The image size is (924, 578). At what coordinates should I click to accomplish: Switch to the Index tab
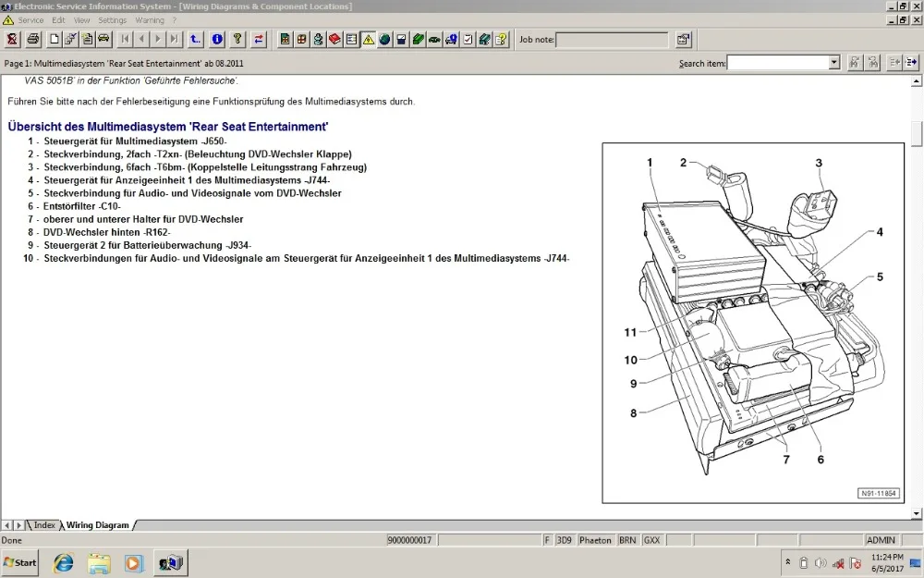(x=44, y=525)
